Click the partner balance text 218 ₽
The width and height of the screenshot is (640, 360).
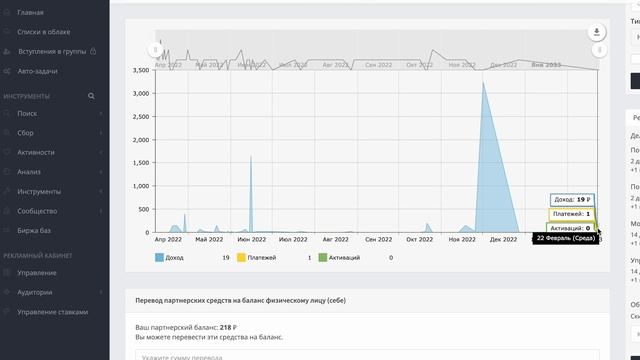click(x=228, y=327)
